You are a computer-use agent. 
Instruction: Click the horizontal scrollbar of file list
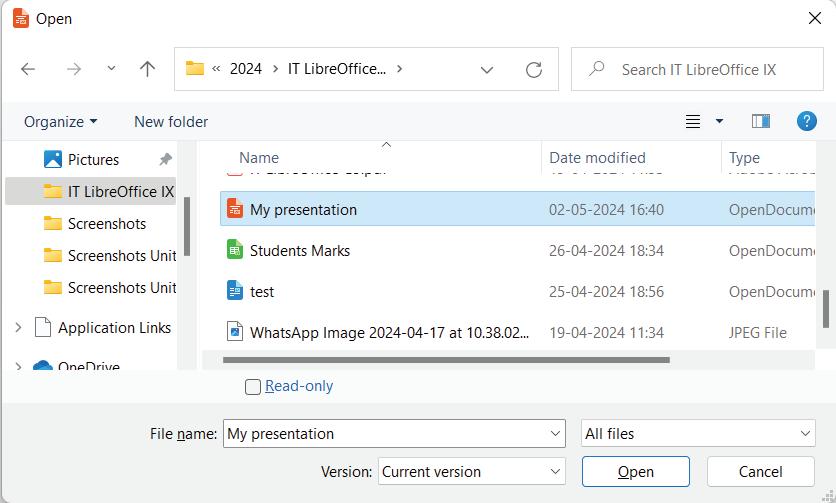[446, 360]
